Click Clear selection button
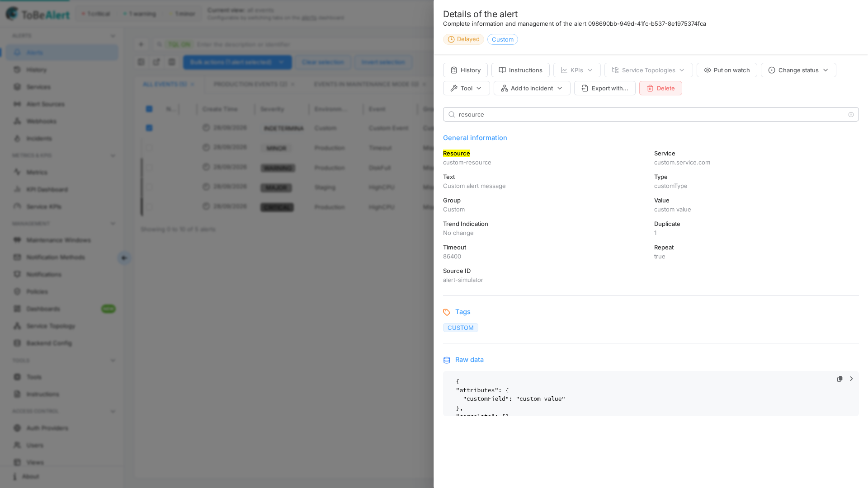The image size is (868, 488). 323,62
